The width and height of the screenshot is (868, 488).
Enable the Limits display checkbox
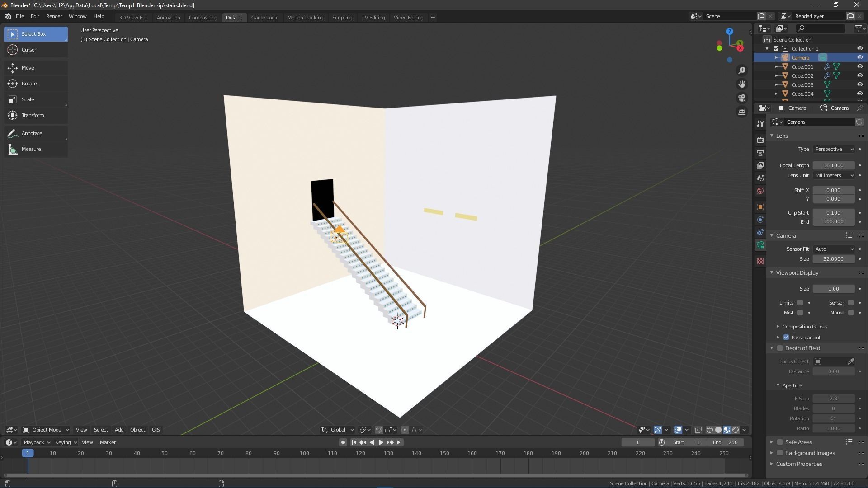point(800,303)
